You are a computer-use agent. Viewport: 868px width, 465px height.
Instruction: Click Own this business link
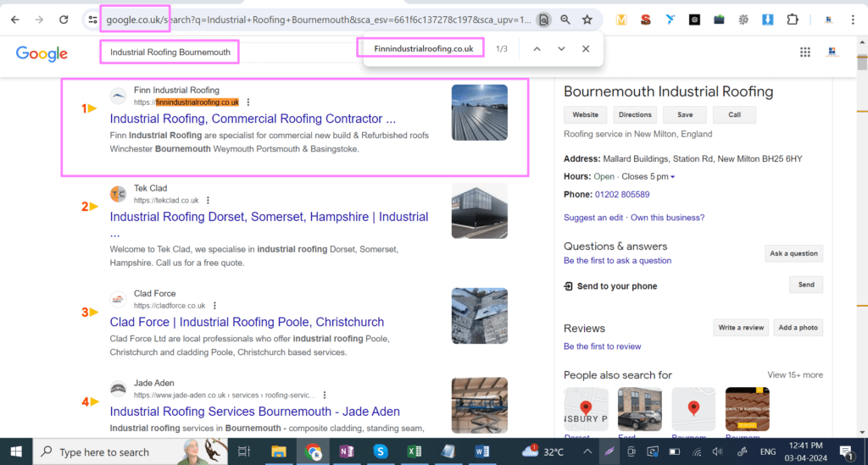(x=668, y=218)
